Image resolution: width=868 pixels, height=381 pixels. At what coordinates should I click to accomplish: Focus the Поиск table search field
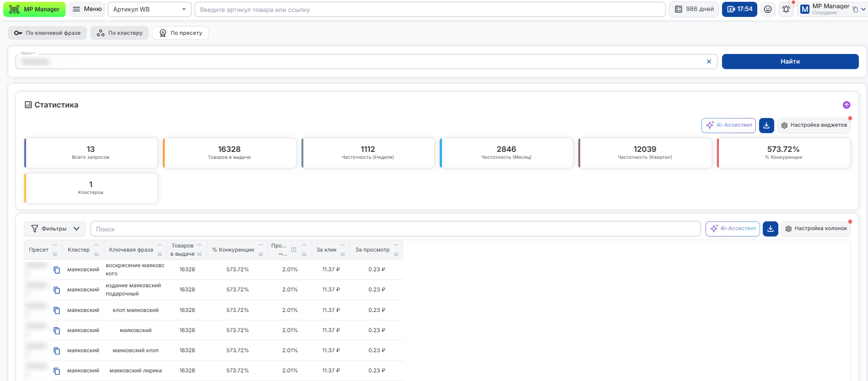tap(395, 229)
